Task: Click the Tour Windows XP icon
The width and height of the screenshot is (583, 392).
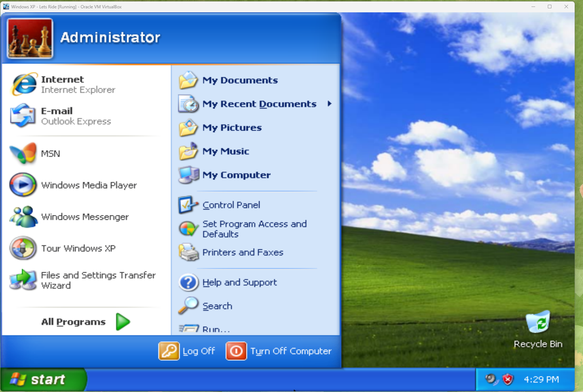Action: [x=23, y=248]
